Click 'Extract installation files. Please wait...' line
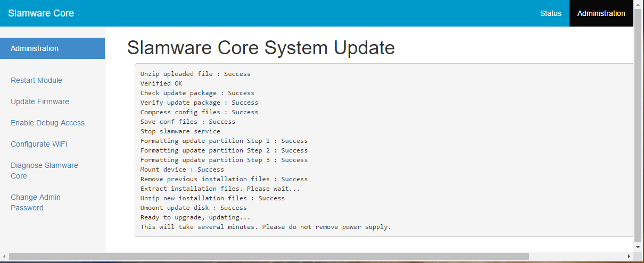Screen dimensions: 644x263 [220, 189]
